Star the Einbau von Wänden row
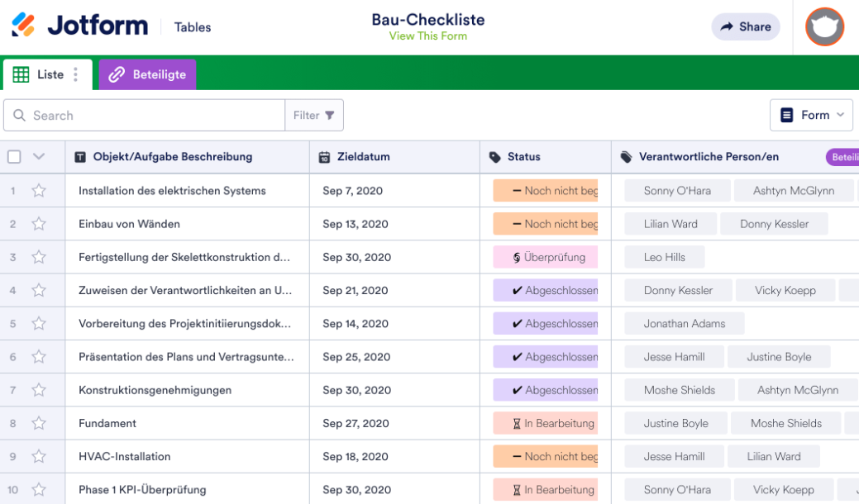859x504 pixels. point(39,224)
